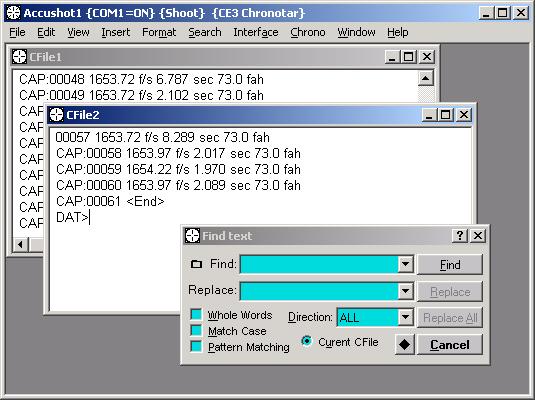Click the CFile2 title bar
The height and width of the screenshot is (400, 535).
point(259,115)
